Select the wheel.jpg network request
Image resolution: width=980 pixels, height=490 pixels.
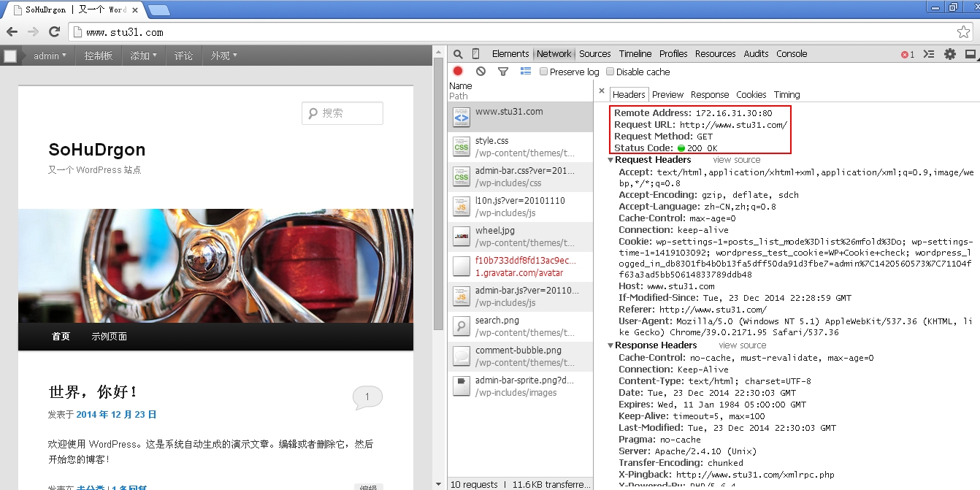[495, 231]
